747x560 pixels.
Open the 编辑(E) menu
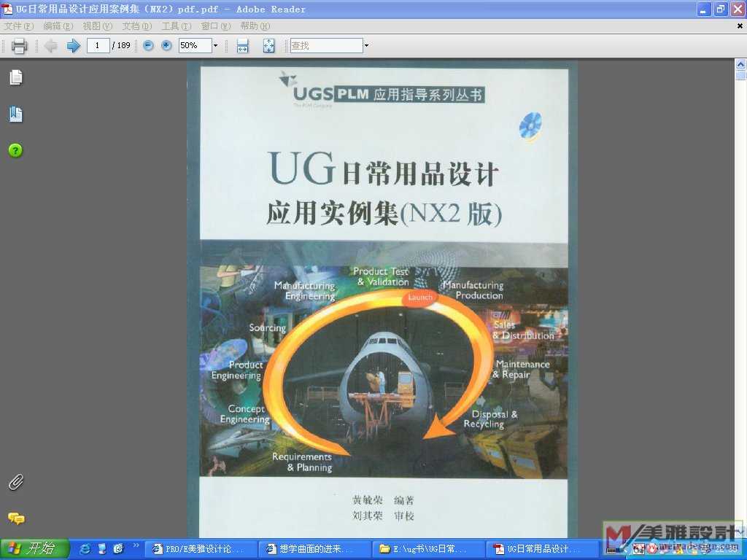tap(58, 26)
